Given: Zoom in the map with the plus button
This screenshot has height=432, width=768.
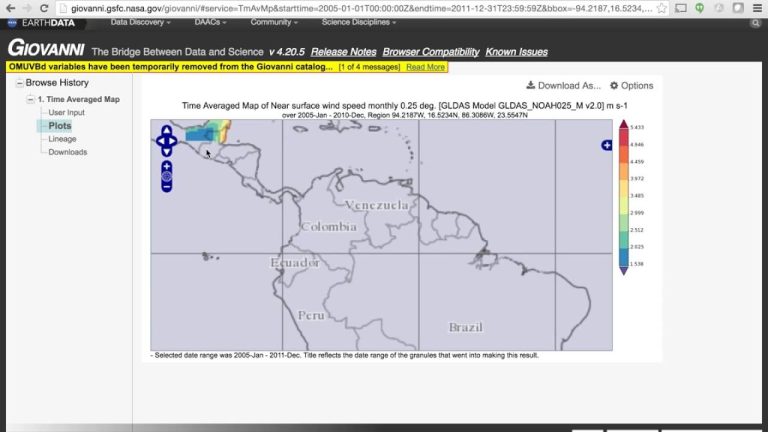Looking at the screenshot, I should (167, 167).
